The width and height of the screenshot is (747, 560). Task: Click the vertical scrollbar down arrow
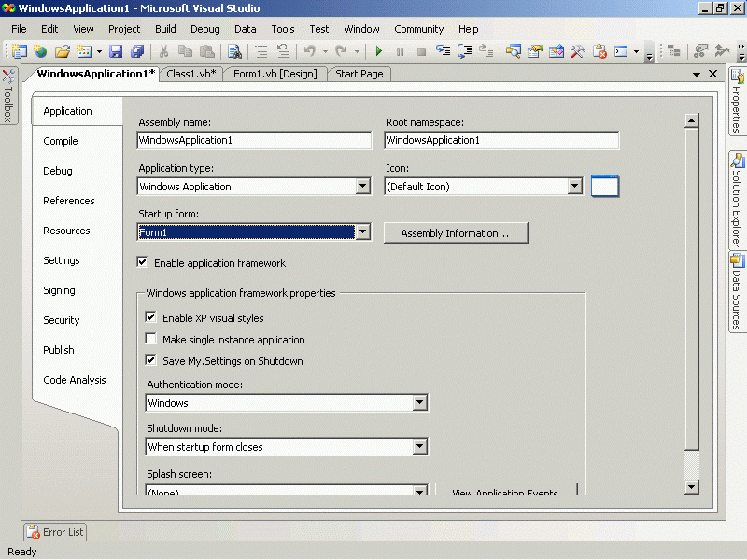tap(691, 486)
